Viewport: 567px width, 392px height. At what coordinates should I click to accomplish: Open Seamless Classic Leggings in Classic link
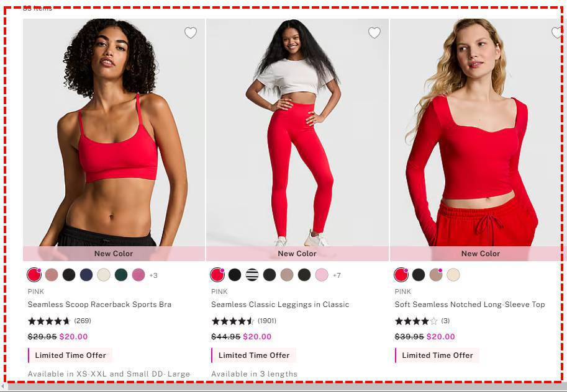280,304
